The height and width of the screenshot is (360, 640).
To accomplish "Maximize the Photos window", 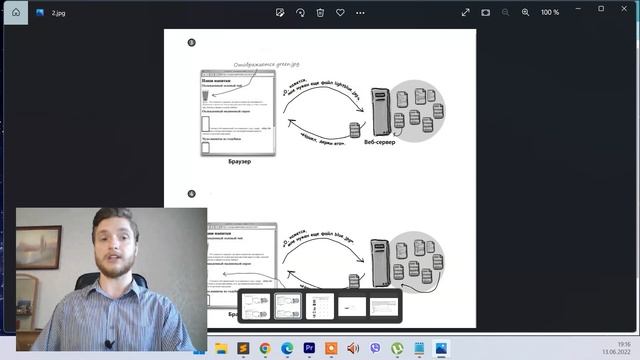I will tap(601, 9).
